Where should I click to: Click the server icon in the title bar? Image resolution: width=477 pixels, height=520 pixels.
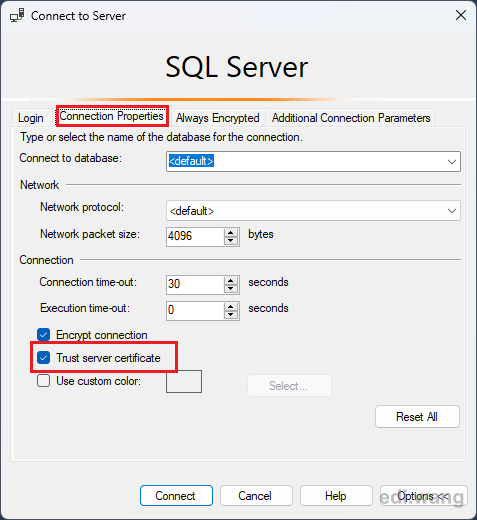17,15
